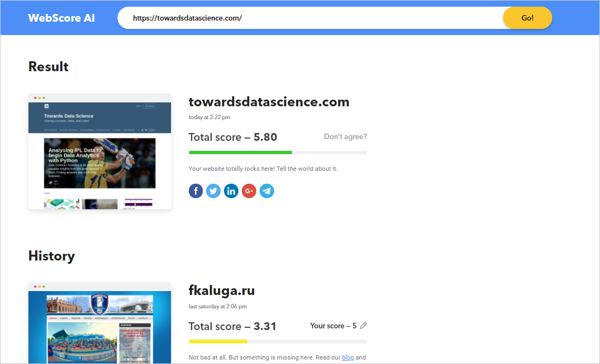
Task: Click the last saturday at 2:06 pm timestamp
Action: click(218, 306)
